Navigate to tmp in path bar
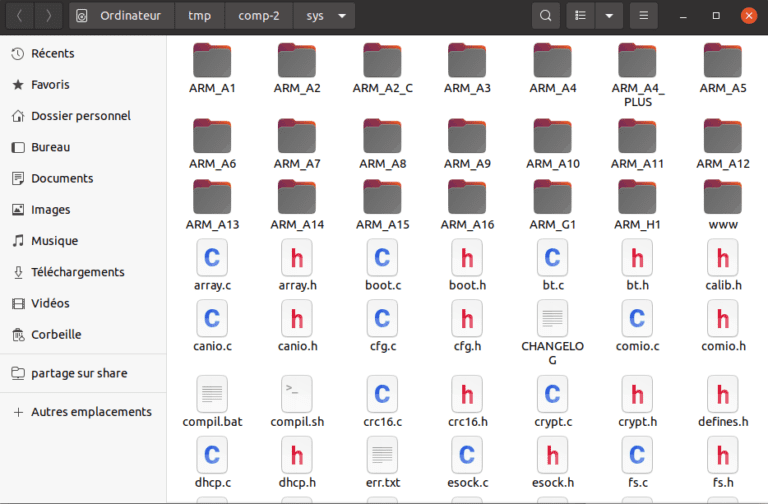 tap(199, 16)
